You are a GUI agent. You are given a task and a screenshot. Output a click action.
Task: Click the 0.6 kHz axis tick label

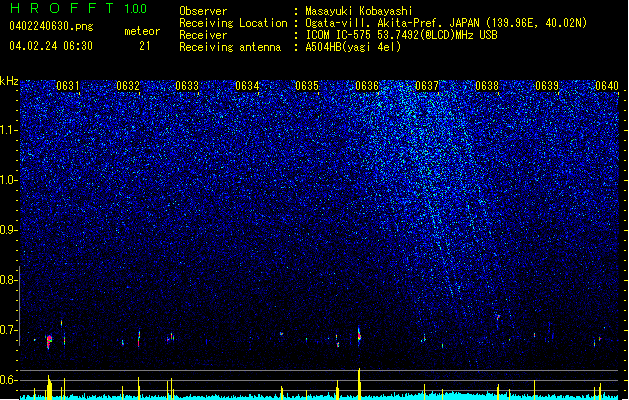pos(8,380)
